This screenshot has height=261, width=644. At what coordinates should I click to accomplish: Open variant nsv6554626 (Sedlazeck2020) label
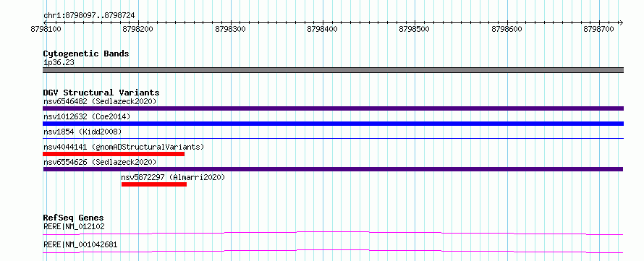tap(100, 162)
